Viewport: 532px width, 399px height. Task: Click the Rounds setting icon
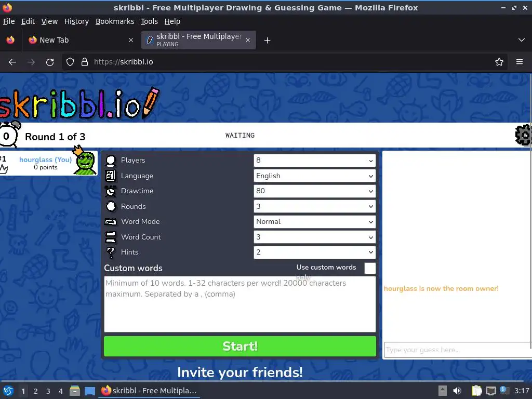click(x=111, y=206)
